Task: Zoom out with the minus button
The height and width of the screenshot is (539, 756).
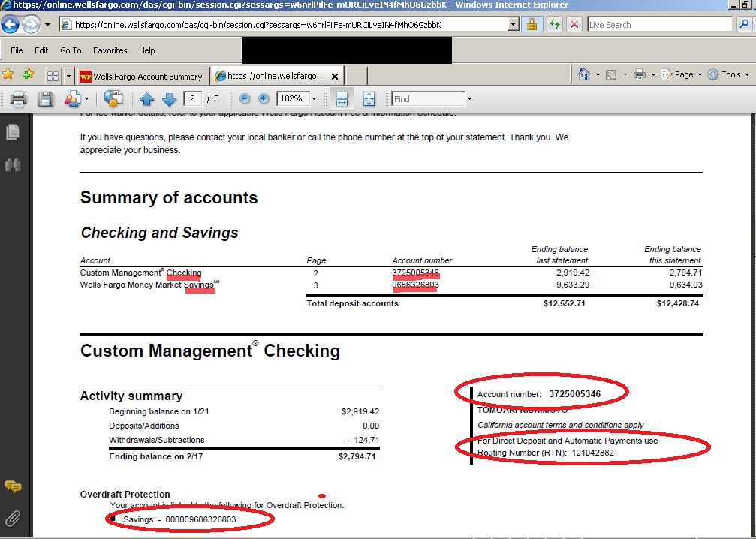Action: (245, 99)
